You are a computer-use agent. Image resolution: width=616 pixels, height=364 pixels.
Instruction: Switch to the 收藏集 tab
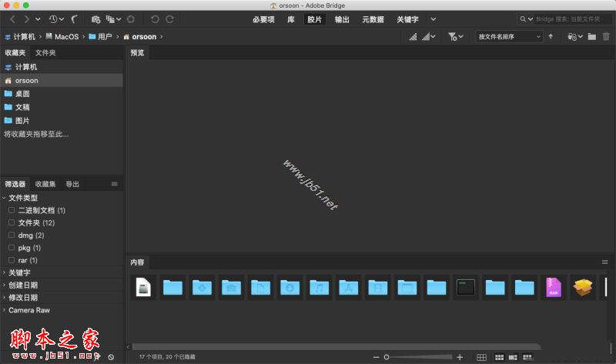[45, 184]
